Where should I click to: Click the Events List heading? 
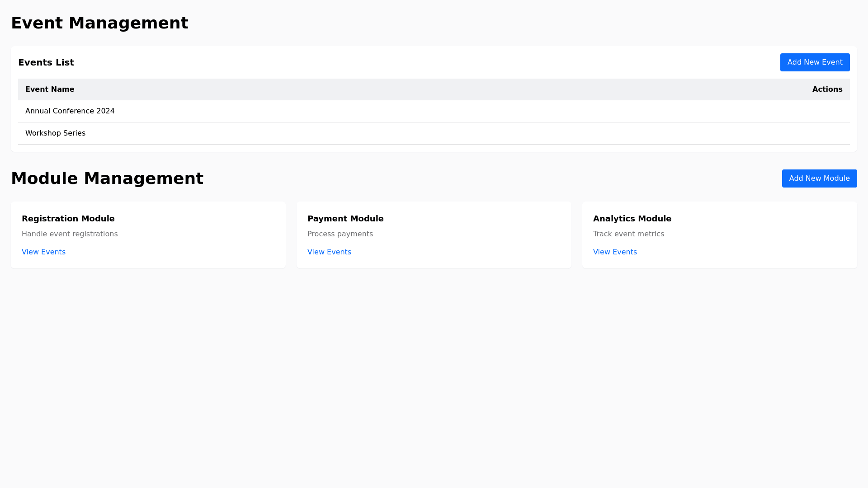pyautogui.click(x=46, y=62)
